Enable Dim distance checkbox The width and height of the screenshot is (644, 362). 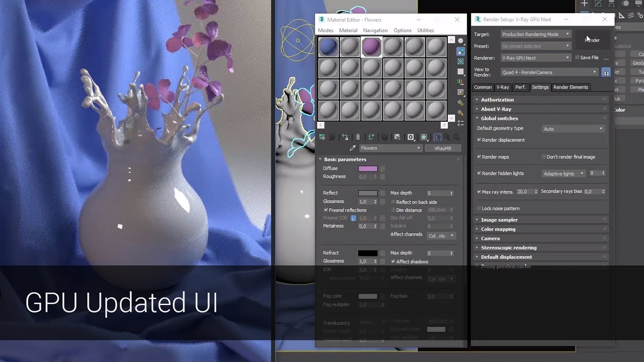pyautogui.click(x=393, y=210)
